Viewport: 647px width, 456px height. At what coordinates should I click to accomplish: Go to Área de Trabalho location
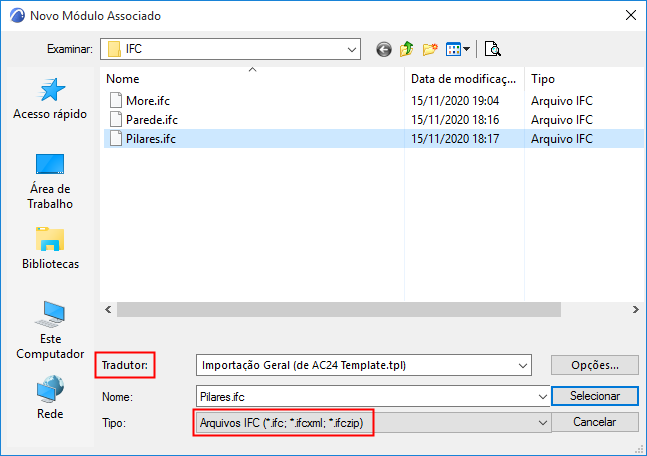tap(50, 180)
